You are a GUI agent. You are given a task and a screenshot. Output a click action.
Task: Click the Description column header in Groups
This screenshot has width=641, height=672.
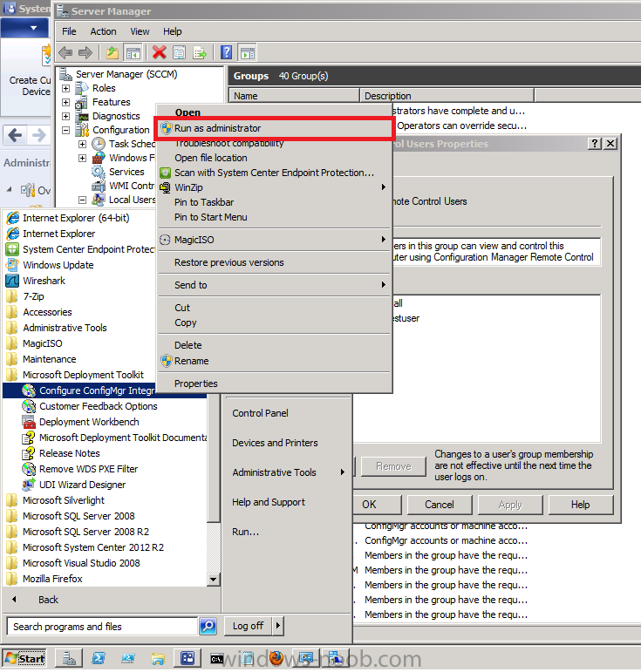tap(447, 96)
